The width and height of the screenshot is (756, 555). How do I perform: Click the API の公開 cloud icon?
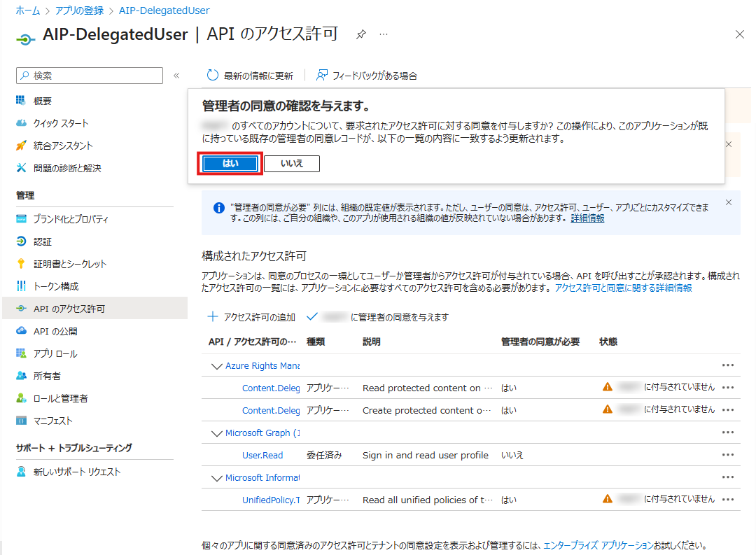(x=21, y=331)
